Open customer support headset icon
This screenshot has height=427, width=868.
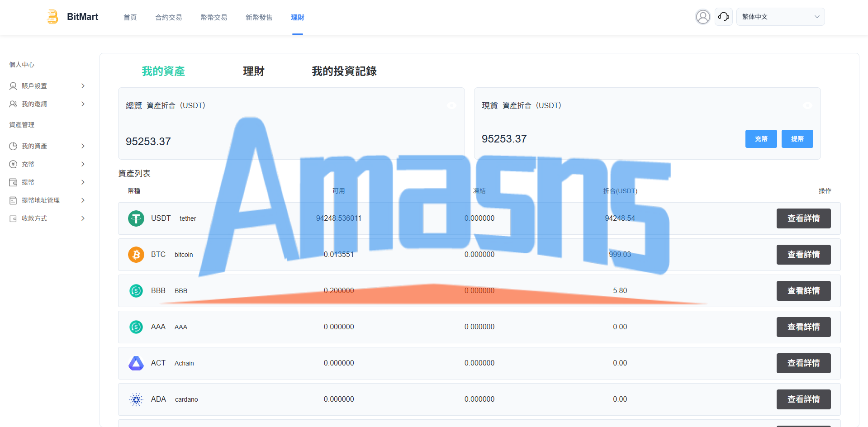[724, 17]
